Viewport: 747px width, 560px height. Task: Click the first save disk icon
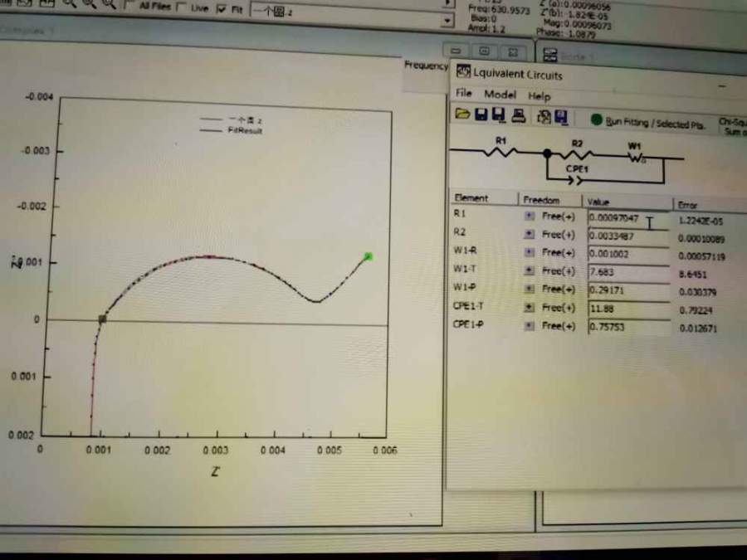[x=481, y=115]
